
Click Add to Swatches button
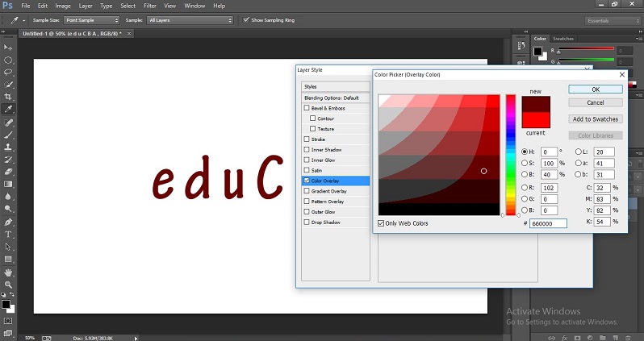[596, 119]
